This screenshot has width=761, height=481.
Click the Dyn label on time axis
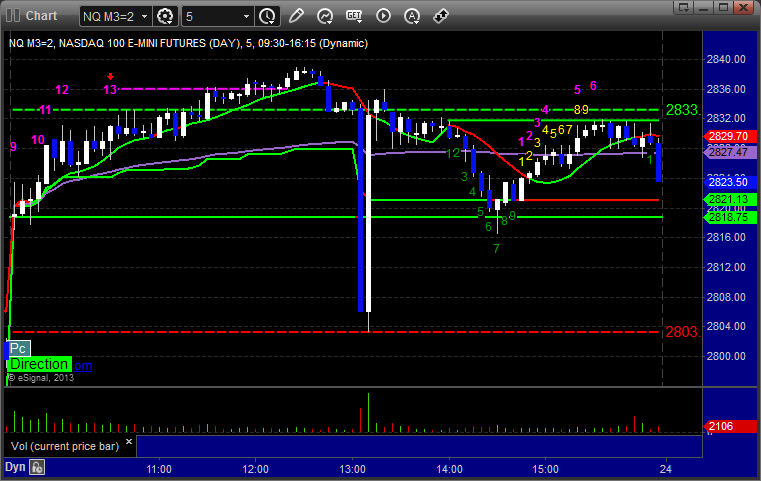point(15,467)
